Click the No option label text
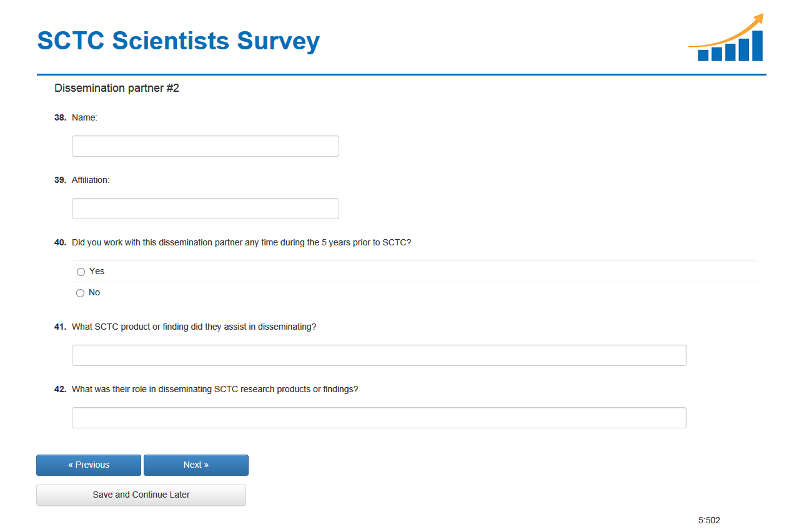Screen dimensions: 799x532 tap(94, 292)
